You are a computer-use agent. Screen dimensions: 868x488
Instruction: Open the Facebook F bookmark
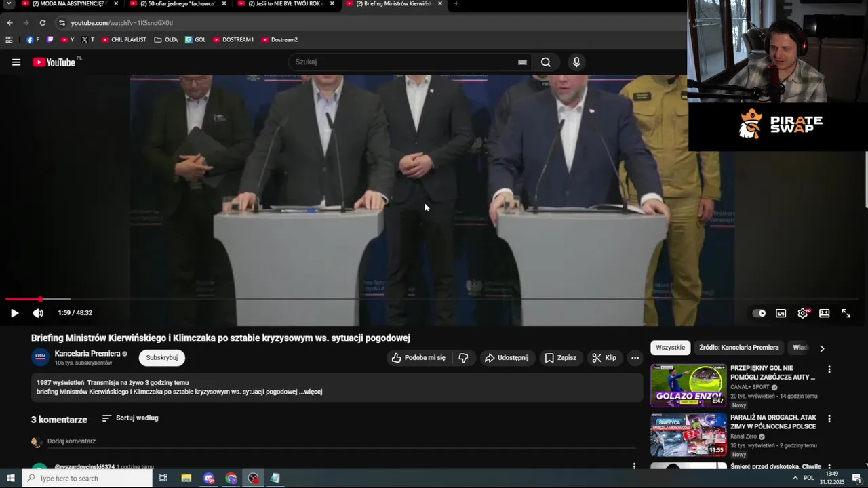click(33, 40)
